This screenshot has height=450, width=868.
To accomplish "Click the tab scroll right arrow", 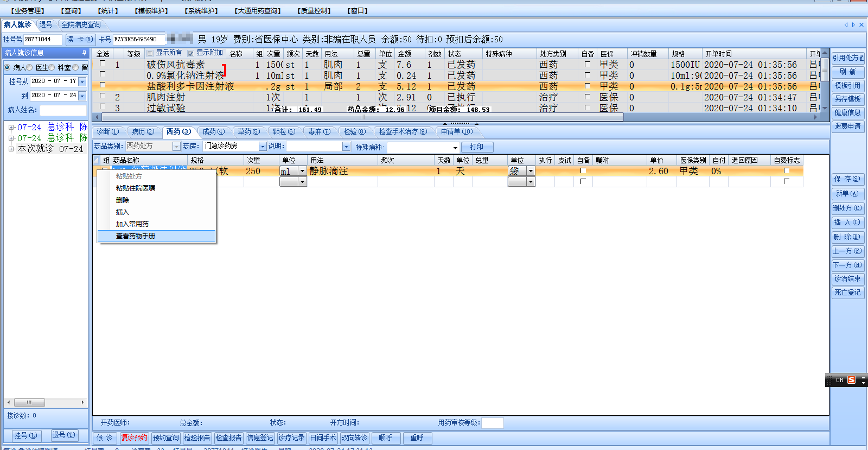I will coord(853,24).
